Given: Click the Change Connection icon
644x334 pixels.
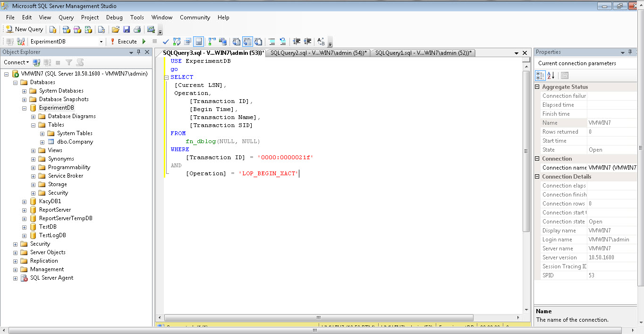Looking at the screenshot, I should (x=21, y=42).
